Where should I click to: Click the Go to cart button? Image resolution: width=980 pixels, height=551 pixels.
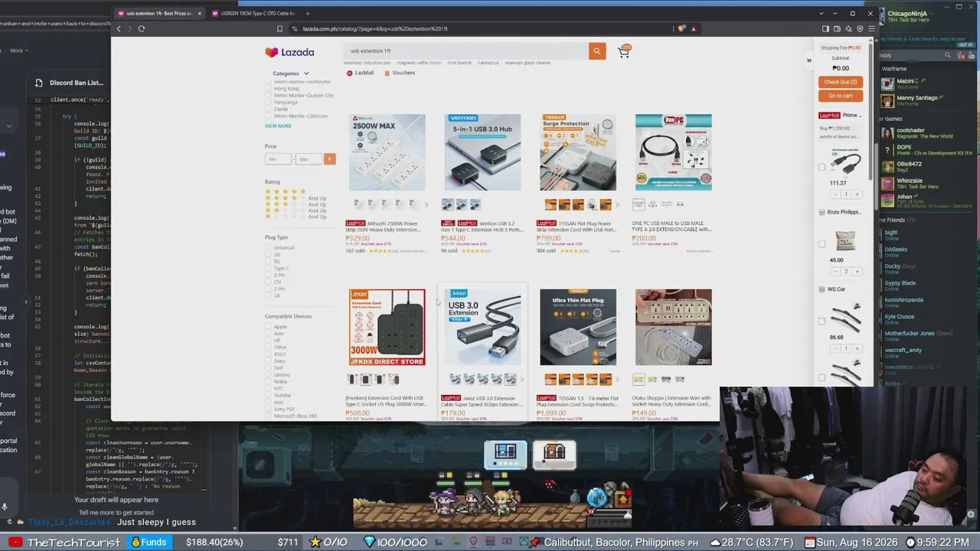[841, 96]
